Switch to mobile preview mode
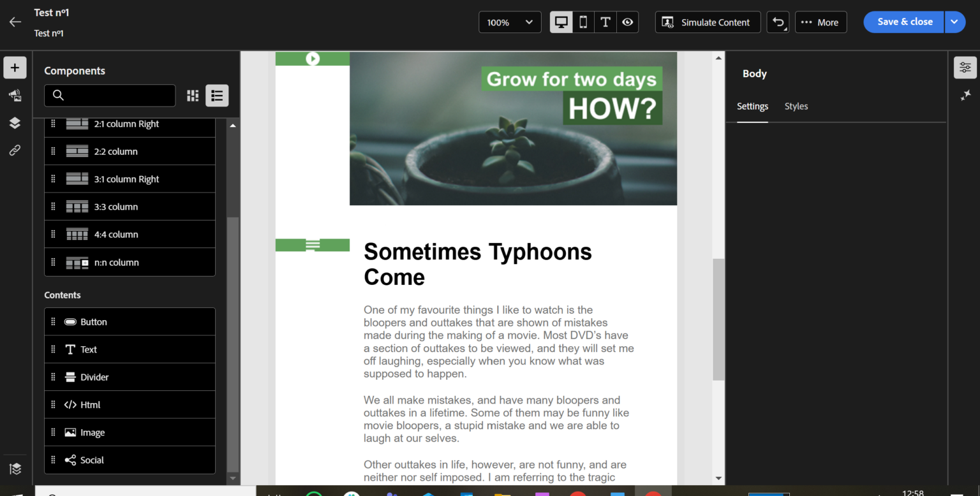 583,22
